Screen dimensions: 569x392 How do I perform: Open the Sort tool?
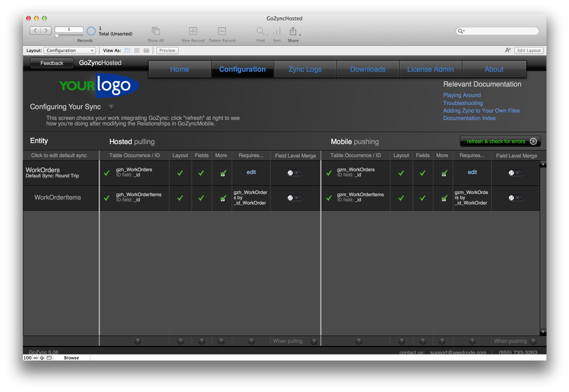pyautogui.click(x=277, y=31)
